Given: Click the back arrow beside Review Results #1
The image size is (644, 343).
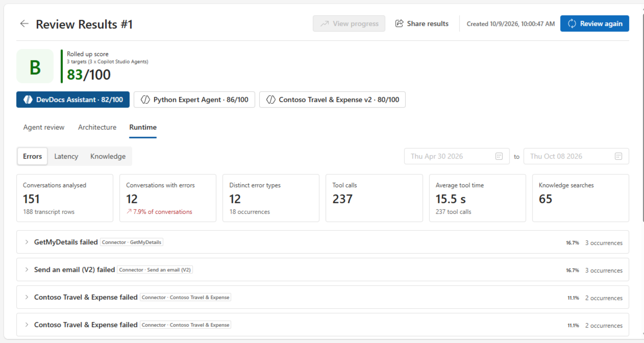Looking at the screenshot, I should coord(24,24).
